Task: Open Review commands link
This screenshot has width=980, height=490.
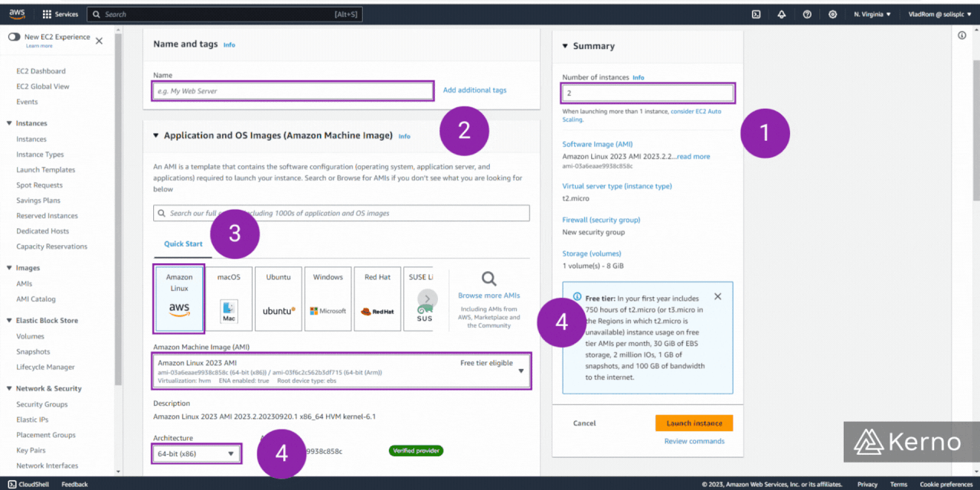Action: [x=694, y=441]
